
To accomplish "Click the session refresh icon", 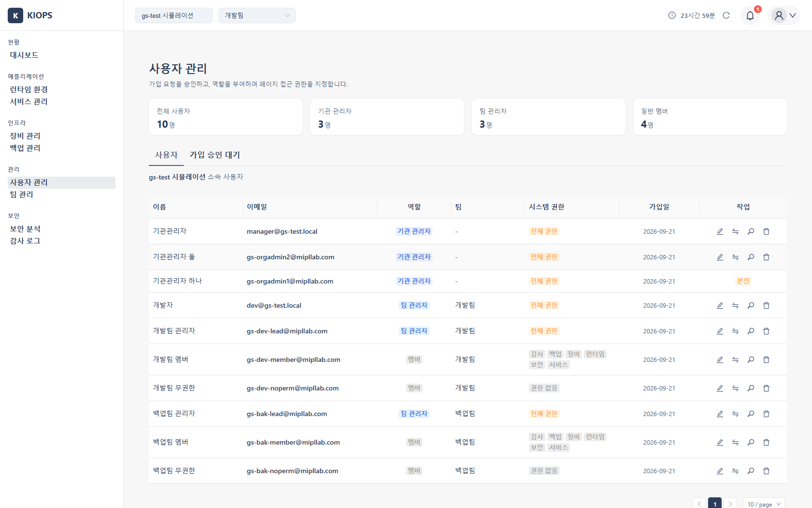I will pyautogui.click(x=726, y=15).
